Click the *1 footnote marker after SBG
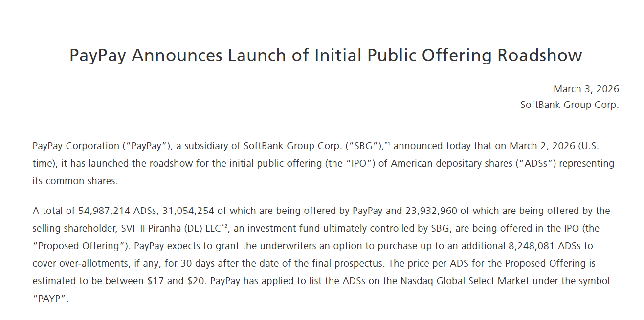 point(387,144)
